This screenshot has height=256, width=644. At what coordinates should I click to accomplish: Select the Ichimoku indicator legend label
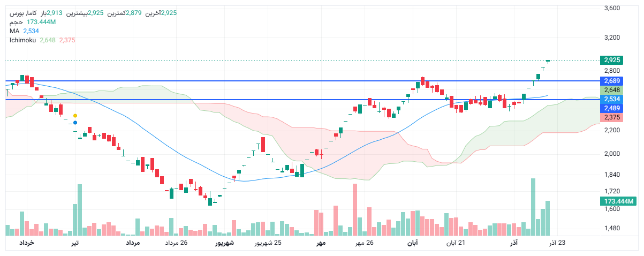pos(23,40)
